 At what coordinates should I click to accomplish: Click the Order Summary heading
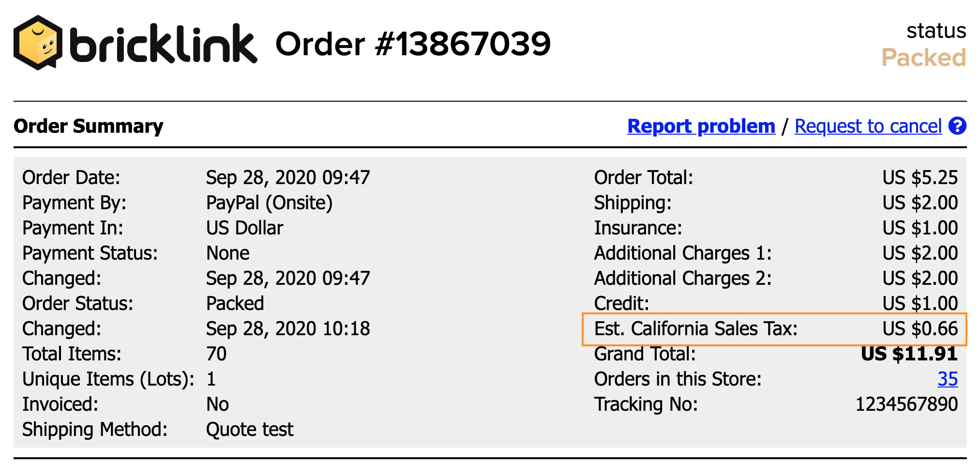click(x=89, y=126)
